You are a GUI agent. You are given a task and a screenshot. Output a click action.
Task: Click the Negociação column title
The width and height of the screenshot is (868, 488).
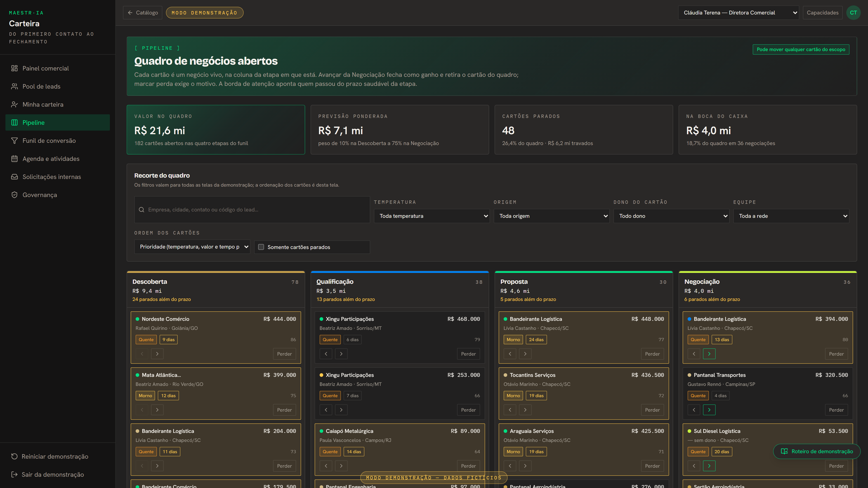pyautogui.click(x=702, y=282)
